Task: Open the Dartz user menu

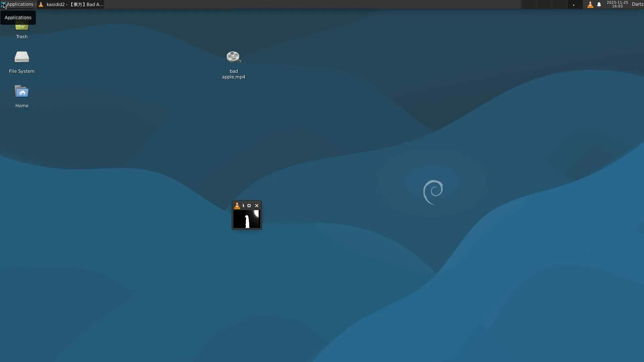Action: [x=637, y=4]
